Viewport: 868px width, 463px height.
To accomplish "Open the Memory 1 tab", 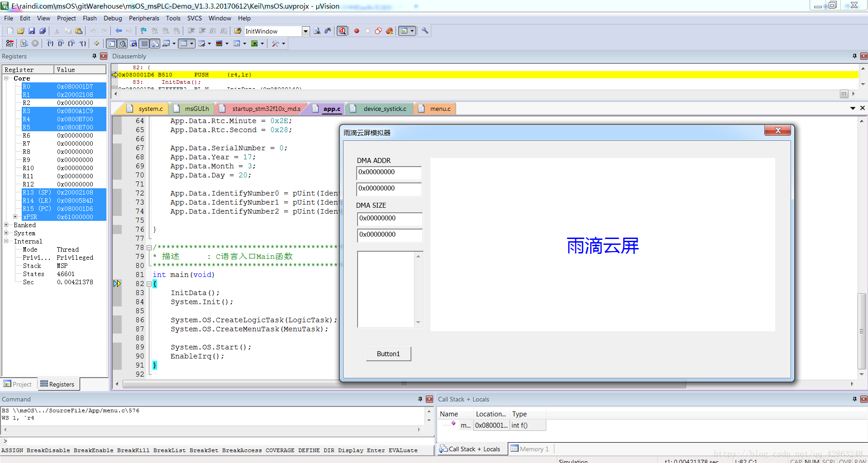I will [x=530, y=449].
